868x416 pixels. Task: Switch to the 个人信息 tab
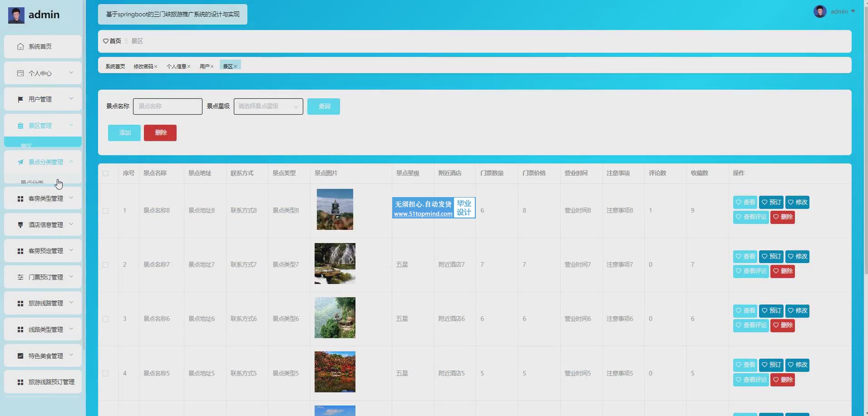(176, 66)
